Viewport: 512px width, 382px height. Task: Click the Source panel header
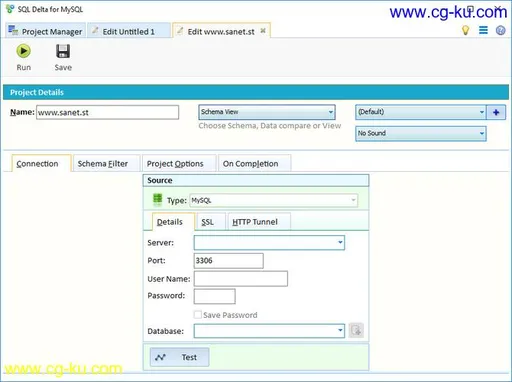coord(256,180)
